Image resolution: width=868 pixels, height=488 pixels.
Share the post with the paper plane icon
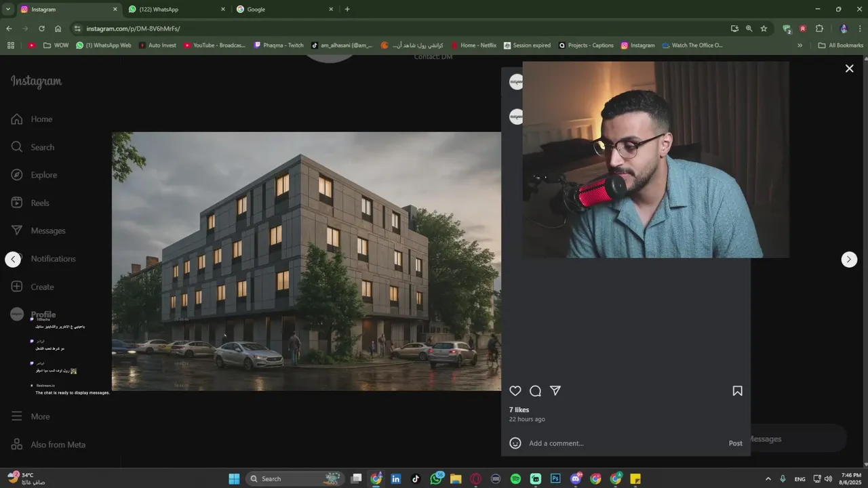pos(555,391)
